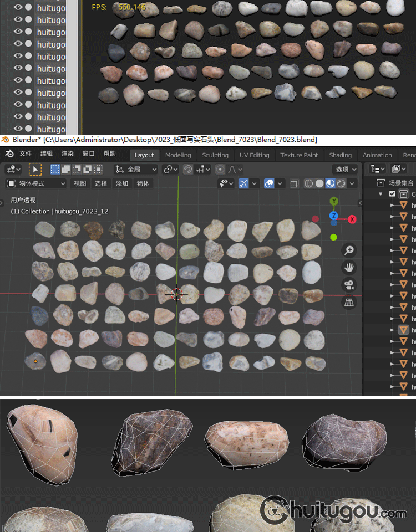Image resolution: width=416 pixels, height=532 pixels.
Task: Switch to the Sculpting workspace tab
Action: pos(215,155)
